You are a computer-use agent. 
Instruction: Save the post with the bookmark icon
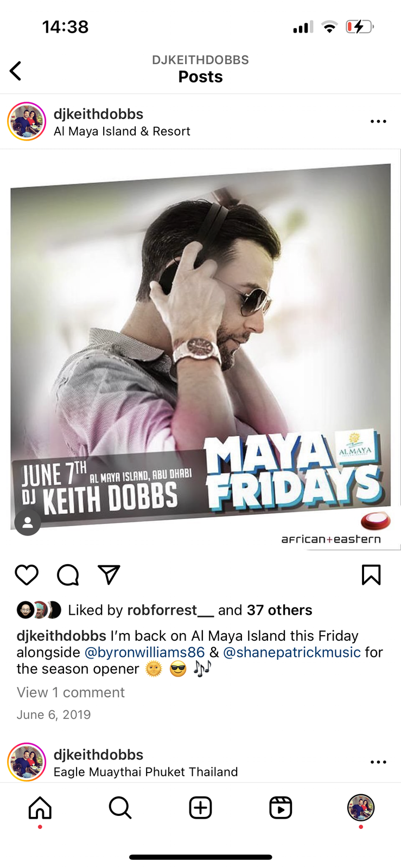click(371, 575)
